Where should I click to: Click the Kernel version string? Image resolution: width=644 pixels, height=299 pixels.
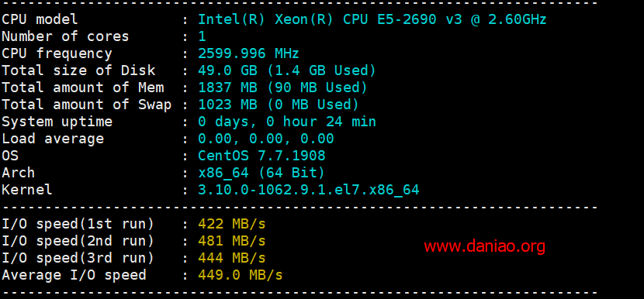tap(309, 190)
